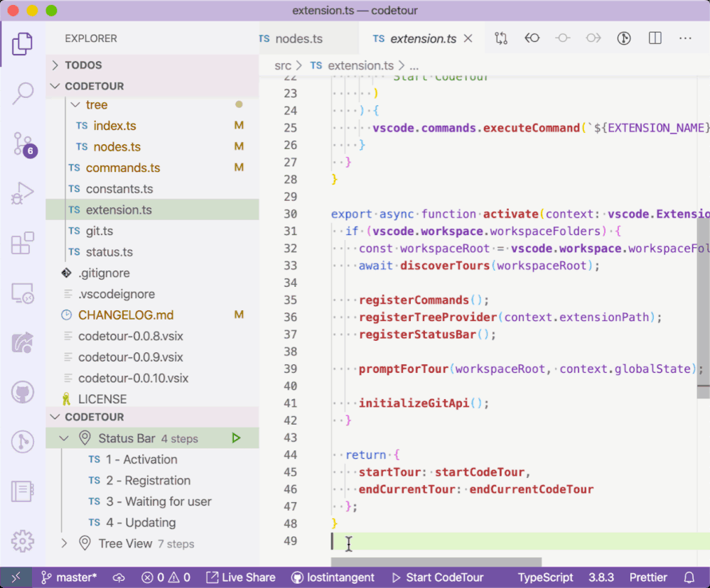
Task: Click the breadcrumb ellipsis
Action: coord(414,66)
